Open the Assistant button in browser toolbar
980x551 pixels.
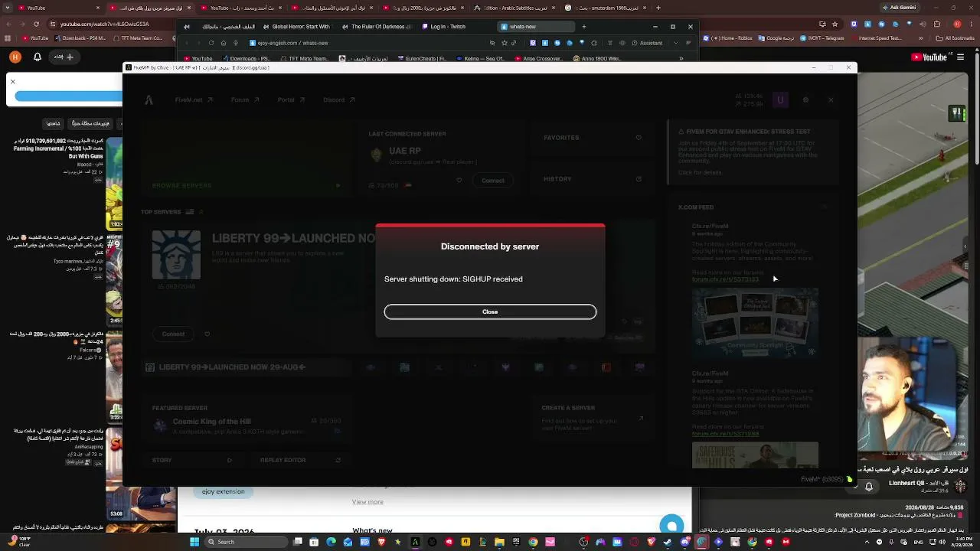click(x=647, y=43)
